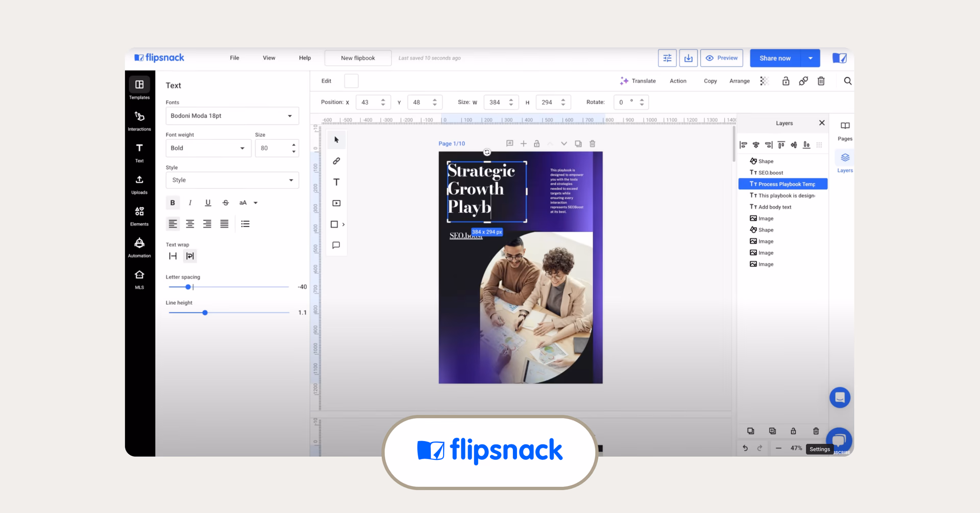Open the View menu
The width and height of the screenshot is (980, 513).
pos(269,58)
